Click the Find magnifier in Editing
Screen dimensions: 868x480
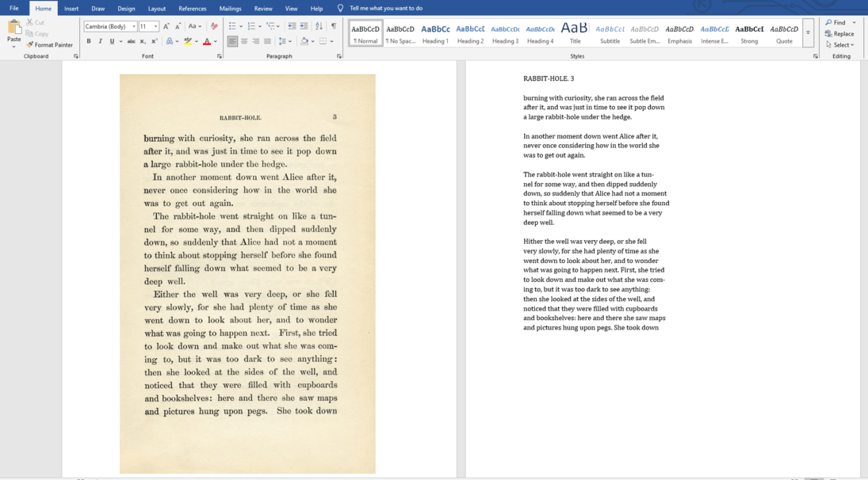[828, 23]
